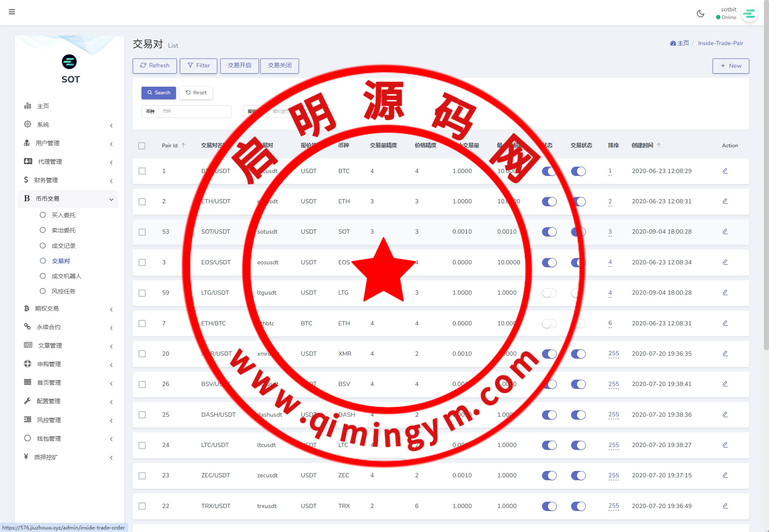
Task: Click the 币种 search input field
Action: tap(194, 112)
